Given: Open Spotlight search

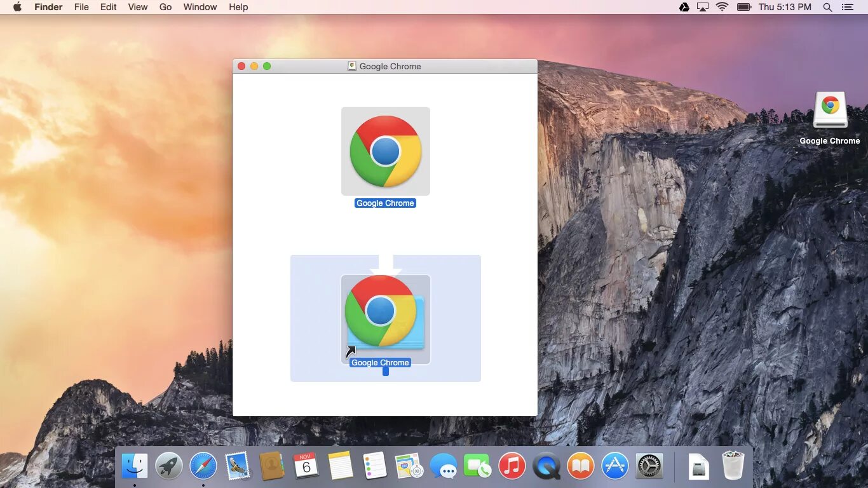Looking at the screenshot, I should click(x=827, y=7).
